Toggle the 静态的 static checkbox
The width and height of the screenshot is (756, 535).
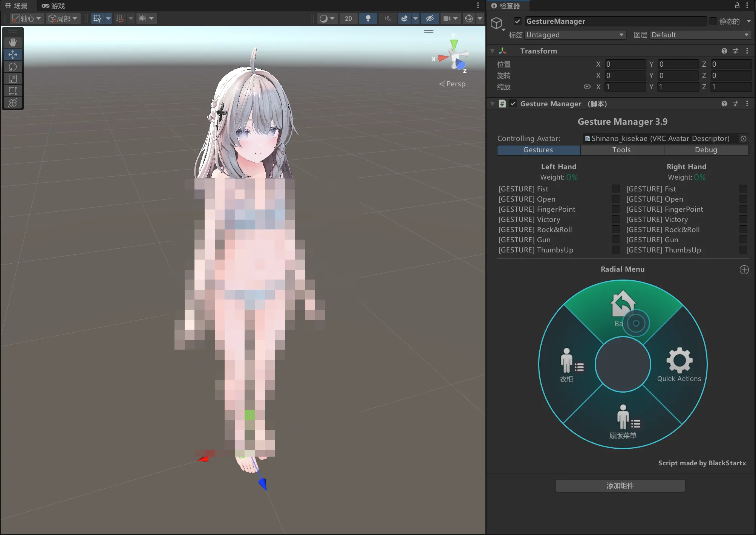(x=713, y=21)
